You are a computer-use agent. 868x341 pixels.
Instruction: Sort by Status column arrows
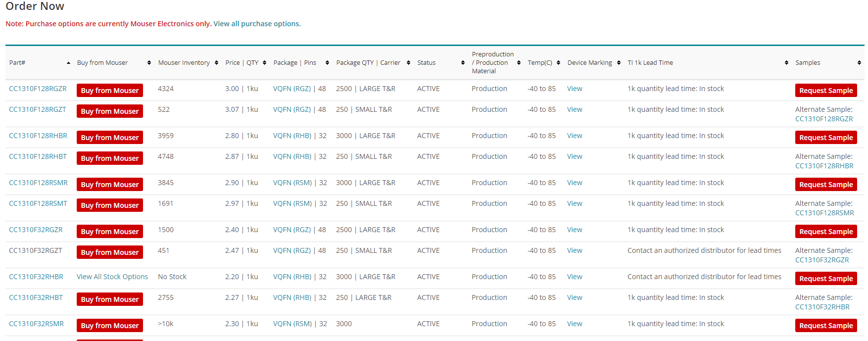pyautogui.click(x=463, y=63)
